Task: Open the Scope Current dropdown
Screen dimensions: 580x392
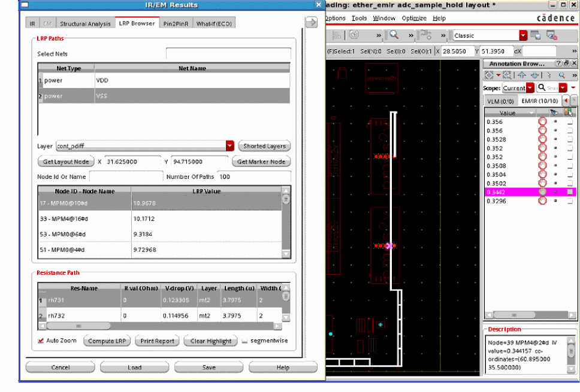Action: point(530,88)
